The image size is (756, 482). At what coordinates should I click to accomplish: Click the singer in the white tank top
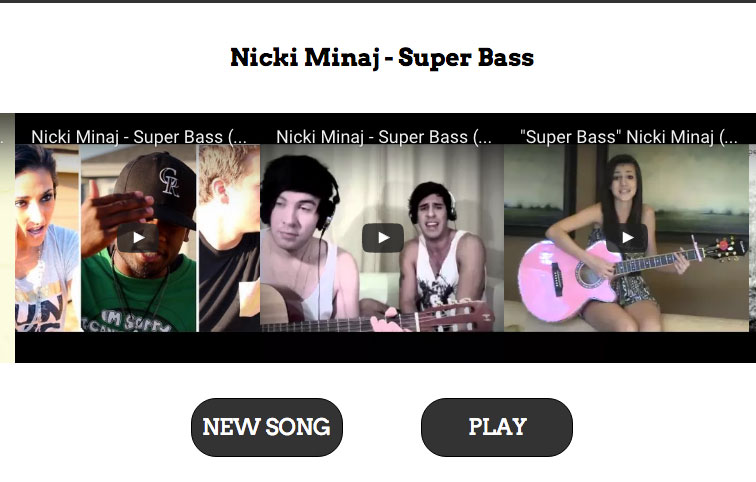(x=441, y=251)
